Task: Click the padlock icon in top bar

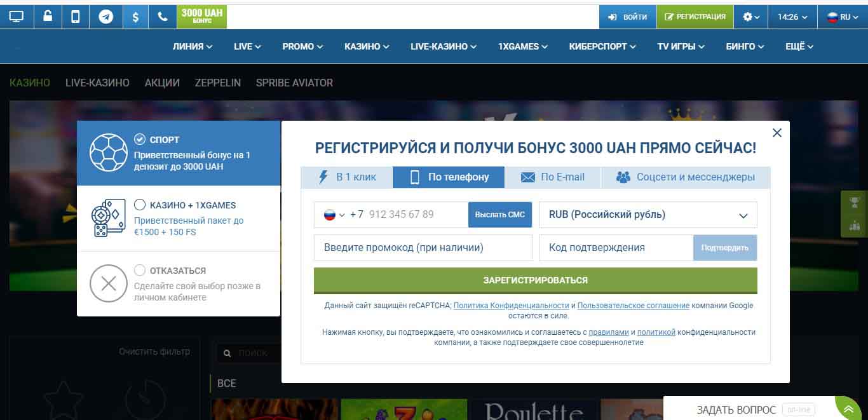Action: pyautogui.click(x=48, y=17)
